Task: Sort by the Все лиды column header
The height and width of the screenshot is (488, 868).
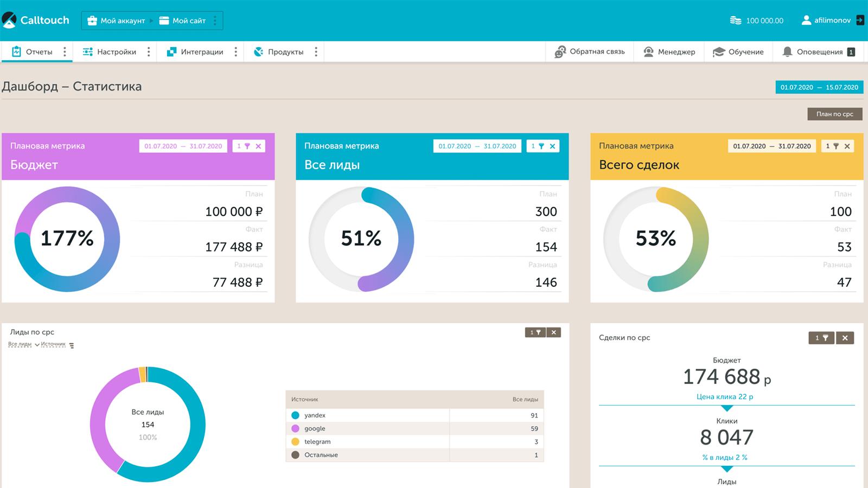Action: pos(525,400)
